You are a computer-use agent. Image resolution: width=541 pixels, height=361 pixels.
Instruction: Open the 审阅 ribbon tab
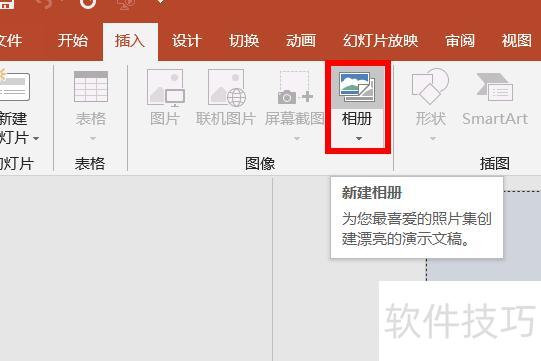click(x=460, y=41)
